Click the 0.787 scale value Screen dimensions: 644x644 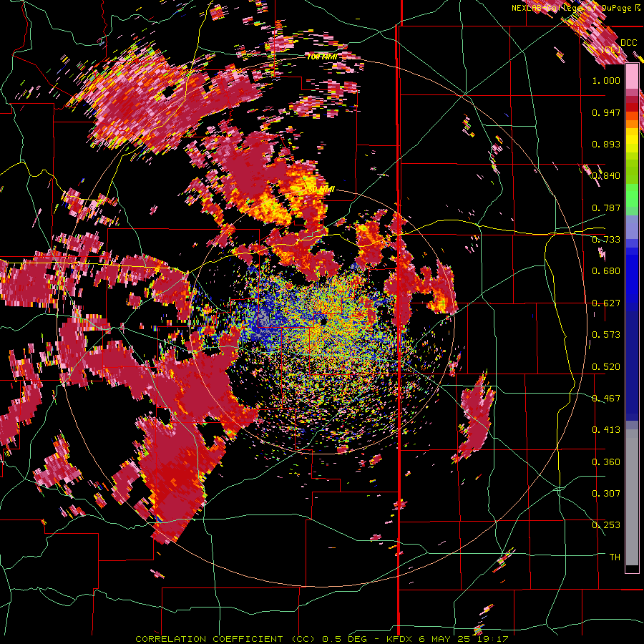point(606,208)
